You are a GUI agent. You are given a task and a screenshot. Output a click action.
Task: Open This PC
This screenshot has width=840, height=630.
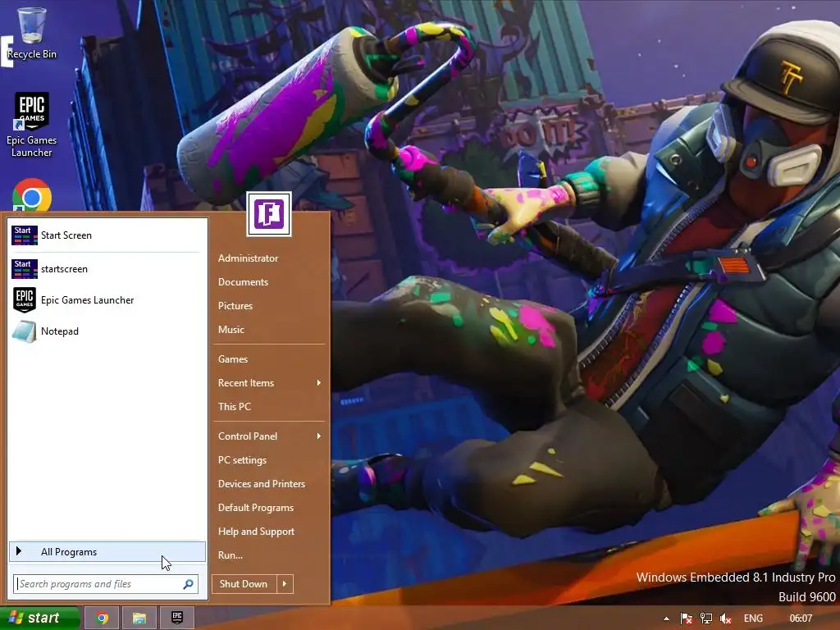[x=234, y=407]
